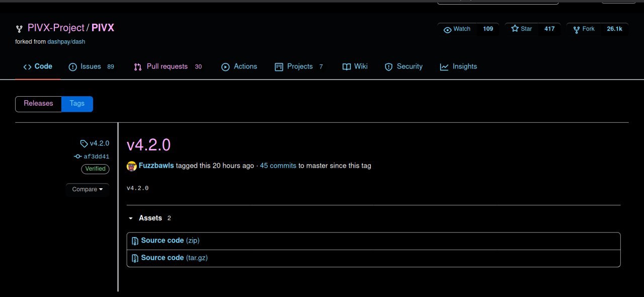The image size is (644, 297).
Task: Click the tag icon next to v4.2.0
Action: [84, 143]
